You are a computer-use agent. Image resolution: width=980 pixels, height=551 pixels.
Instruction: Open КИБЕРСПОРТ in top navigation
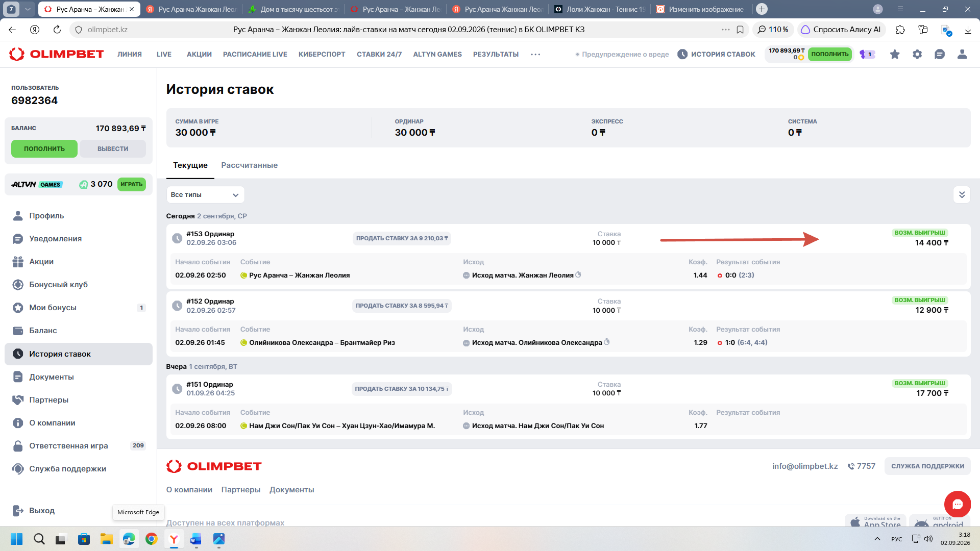coord(322,54)
